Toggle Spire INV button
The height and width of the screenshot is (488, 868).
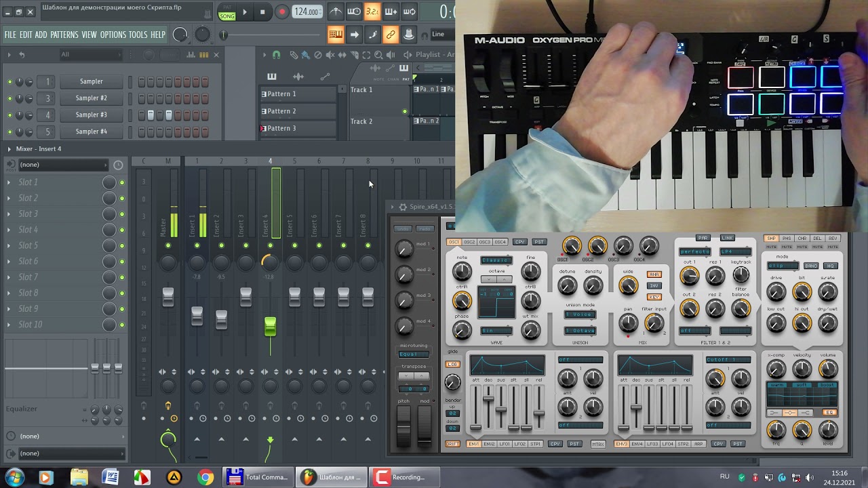654,285
